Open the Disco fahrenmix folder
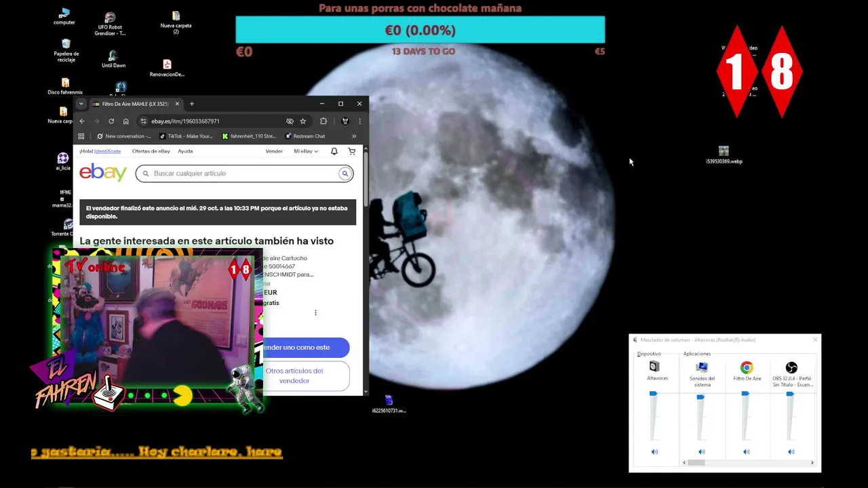Image resolution: width=868 pixels, height=488 pixels. pos(65,86)
